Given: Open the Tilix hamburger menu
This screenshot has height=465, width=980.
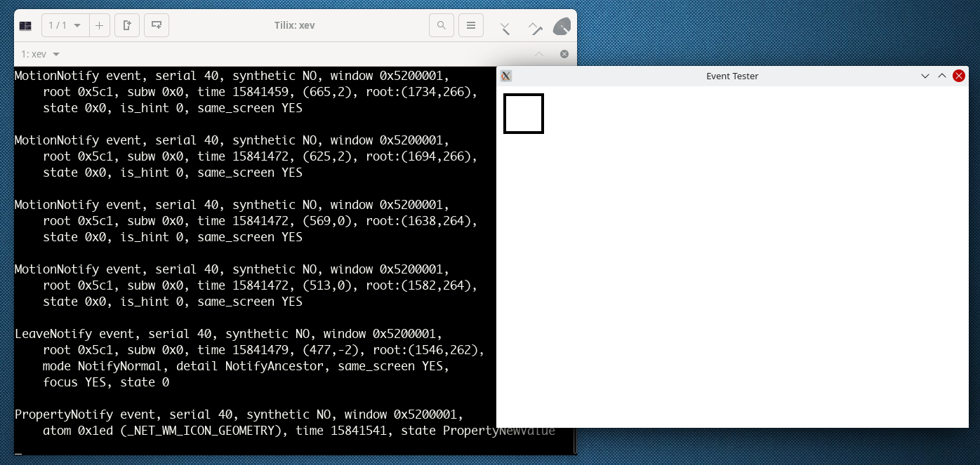Looking at the screenshot, I should [x=471, y=26].
